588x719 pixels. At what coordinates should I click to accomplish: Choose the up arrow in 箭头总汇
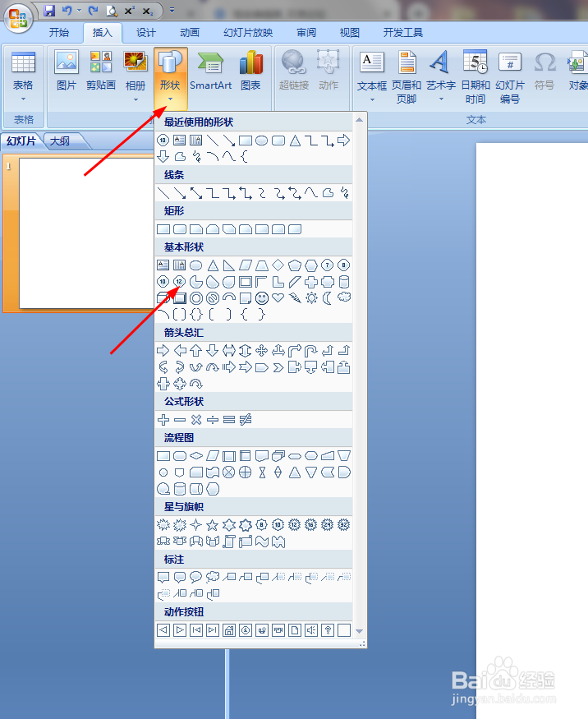coord(196,351)
